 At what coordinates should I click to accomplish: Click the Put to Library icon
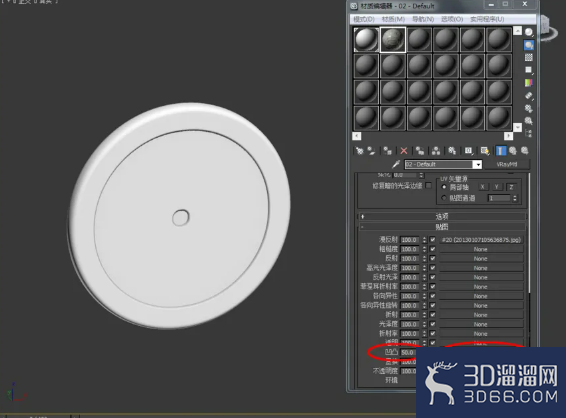click(x=452, y=151)
